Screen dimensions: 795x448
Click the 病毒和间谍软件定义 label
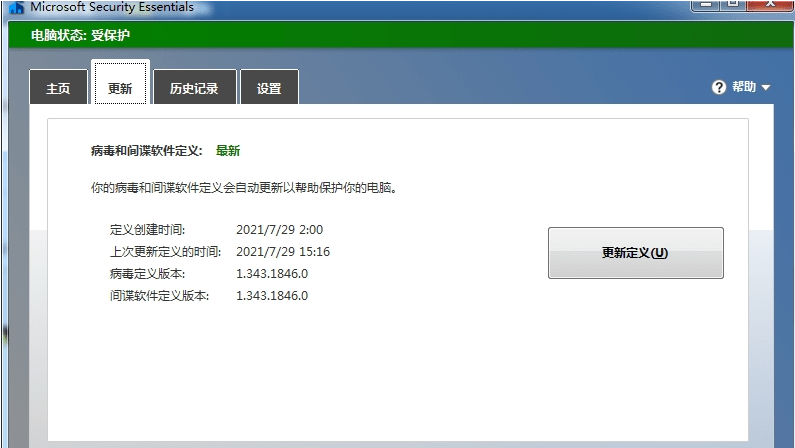pyautogui.click(x=147, y=151)
